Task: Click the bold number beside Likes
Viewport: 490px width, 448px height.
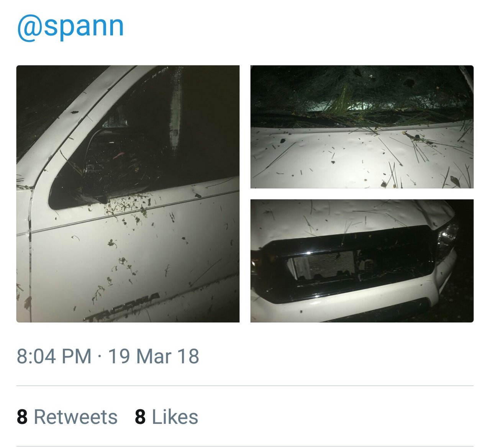Action: (140, 417)
